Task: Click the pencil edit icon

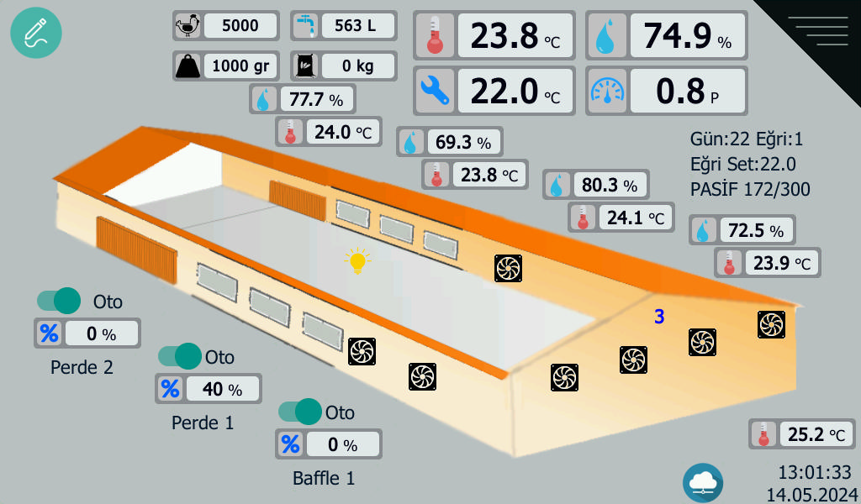Action: (36, 33)
